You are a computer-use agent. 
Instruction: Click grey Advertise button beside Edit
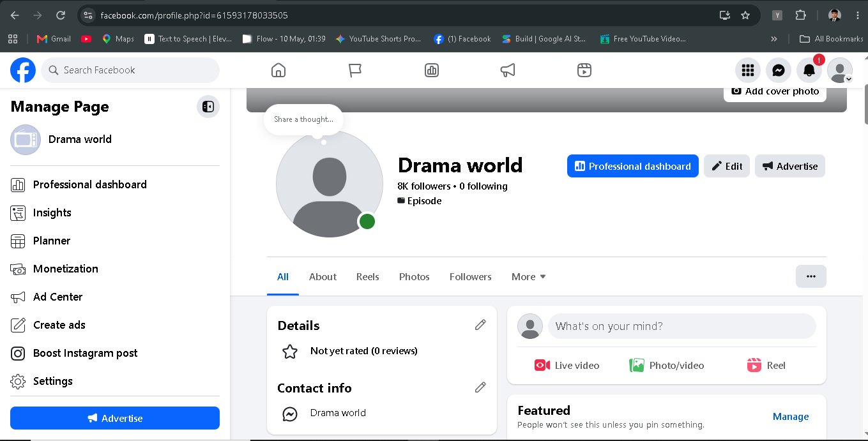tap(790, 166)
